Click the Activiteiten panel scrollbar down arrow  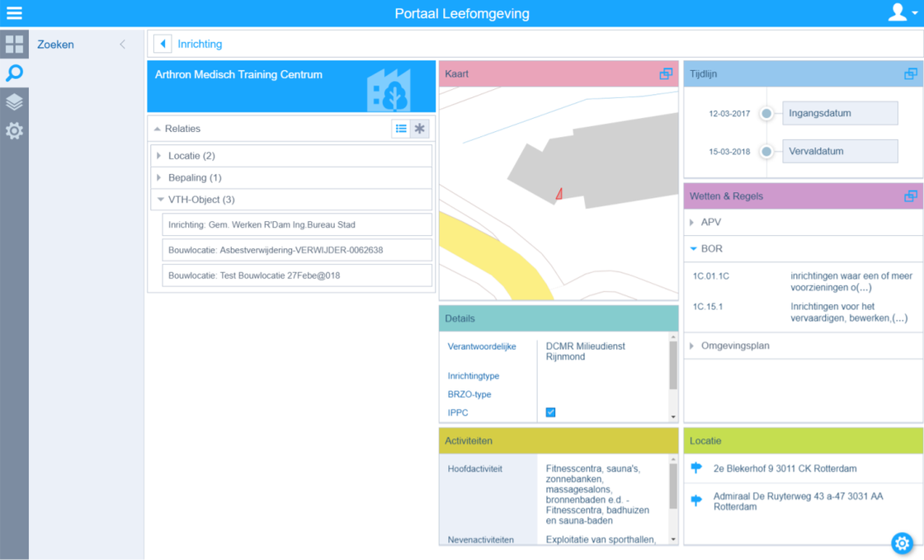(673, 539)
